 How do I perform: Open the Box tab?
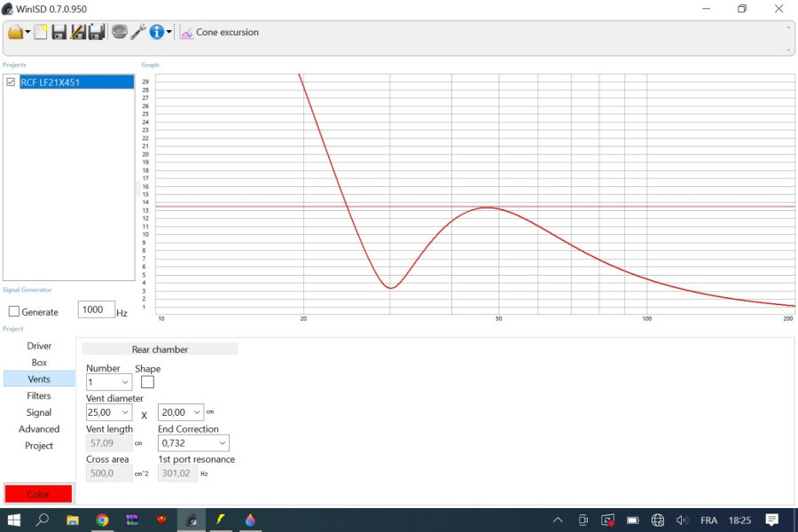pyautogui.click(x=39, y=363)
